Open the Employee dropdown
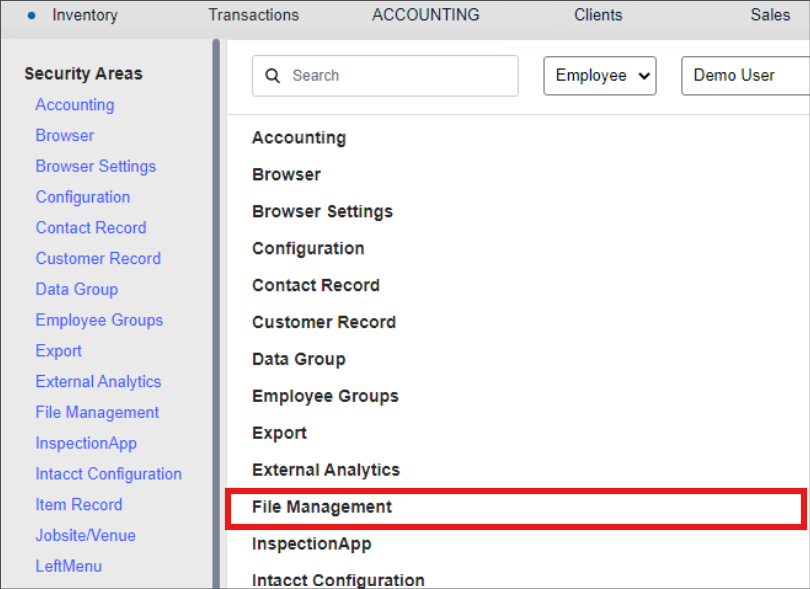The image size is (810, 589). click(599, 76)
